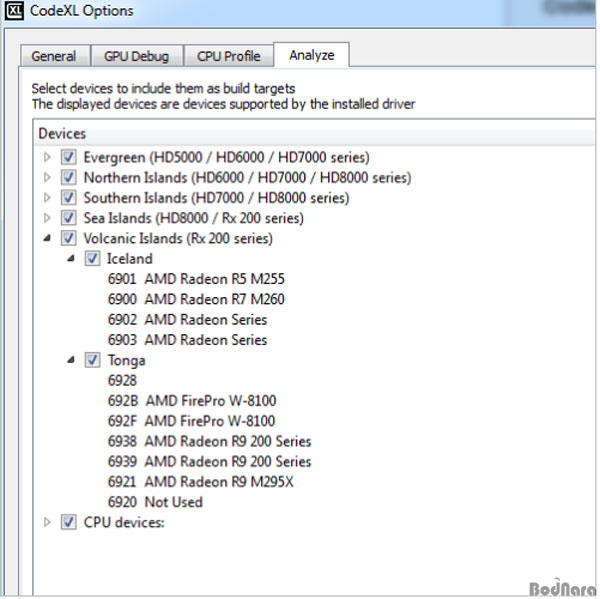The width and height of the screenshot is (600, 599).
Task: Select 692B AMD FirePro W-8100 row
Action: pyautogui.click(x=192, y=401)
